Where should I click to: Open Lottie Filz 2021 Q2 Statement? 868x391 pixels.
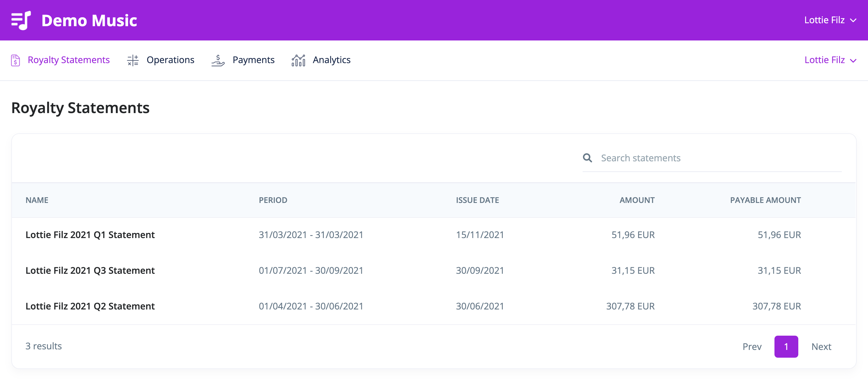tap(90, 306)
